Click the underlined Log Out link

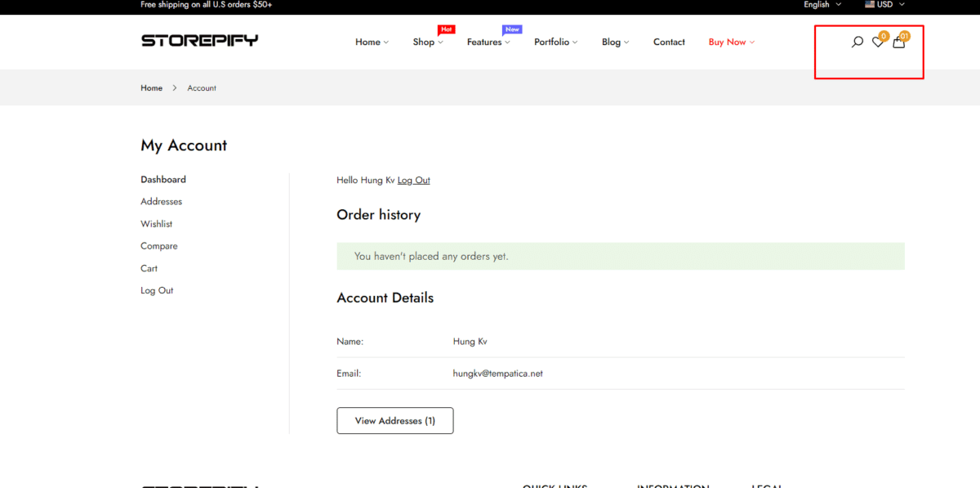click(413, 181)
